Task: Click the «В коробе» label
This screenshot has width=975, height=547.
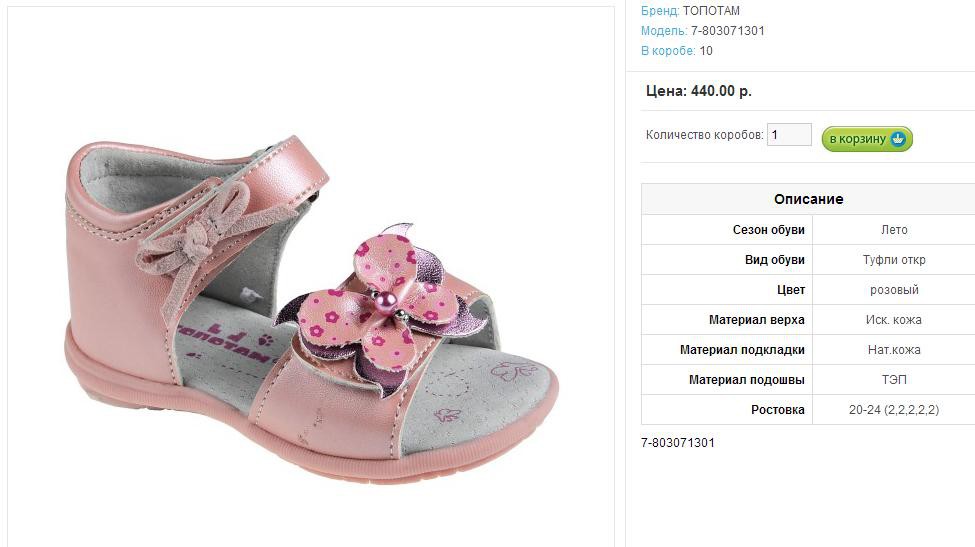Action: tap(667, 51)
